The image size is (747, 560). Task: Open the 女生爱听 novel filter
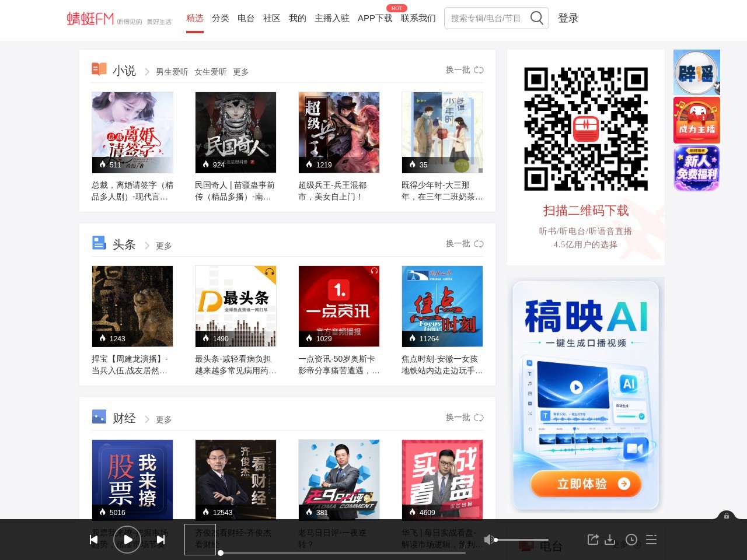point(211,72)
